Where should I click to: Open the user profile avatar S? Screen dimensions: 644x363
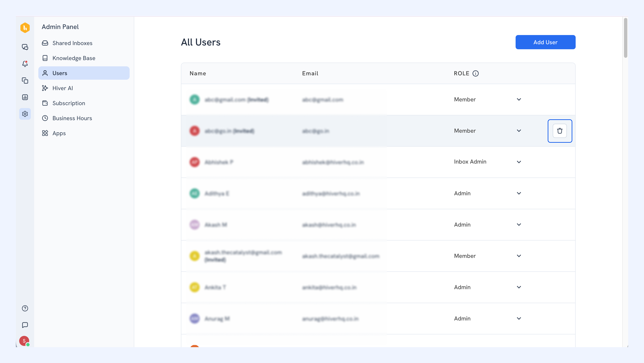point(24,341)
